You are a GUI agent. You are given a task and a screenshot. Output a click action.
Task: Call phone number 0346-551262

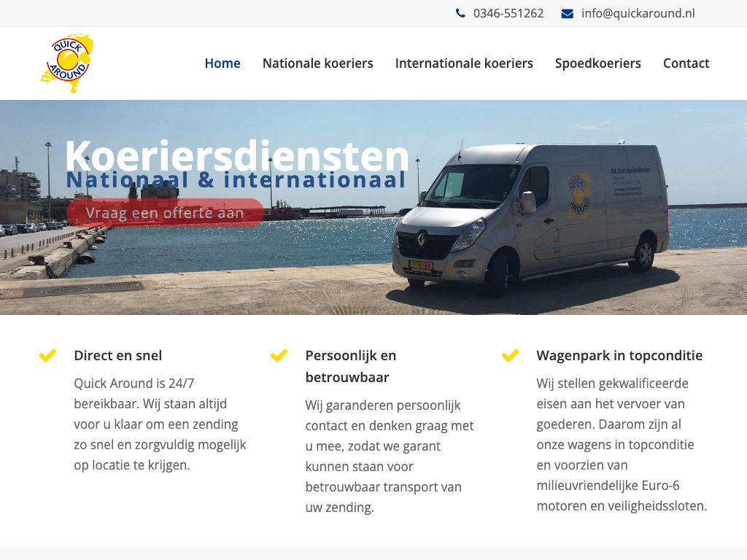pyautogui.click(x=508, y=13)
